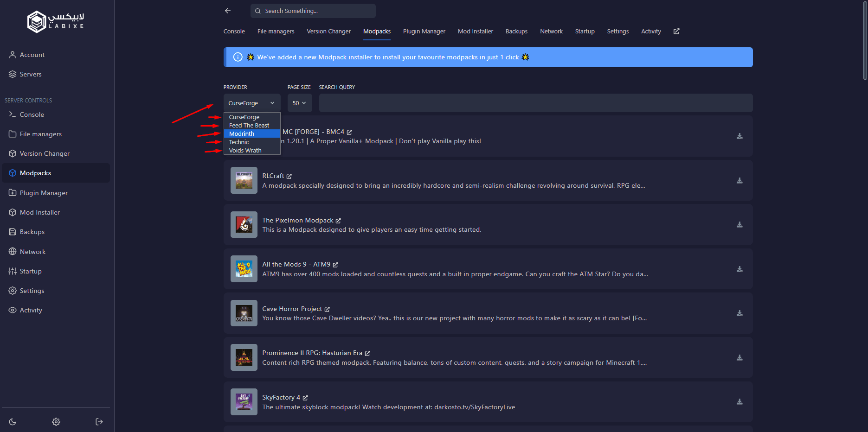Download Prominence II RPG modpack
The width and height of the screenshot is (868, 432).
(x=739, y=358)
